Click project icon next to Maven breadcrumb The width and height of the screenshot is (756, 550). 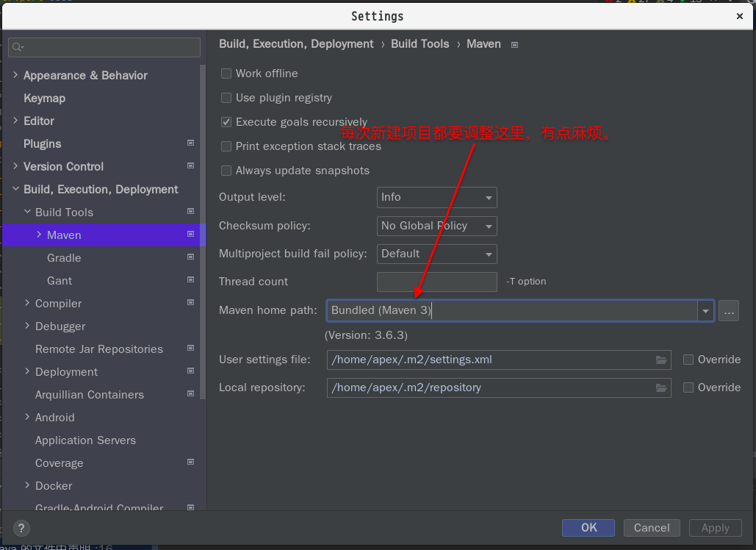514,45
